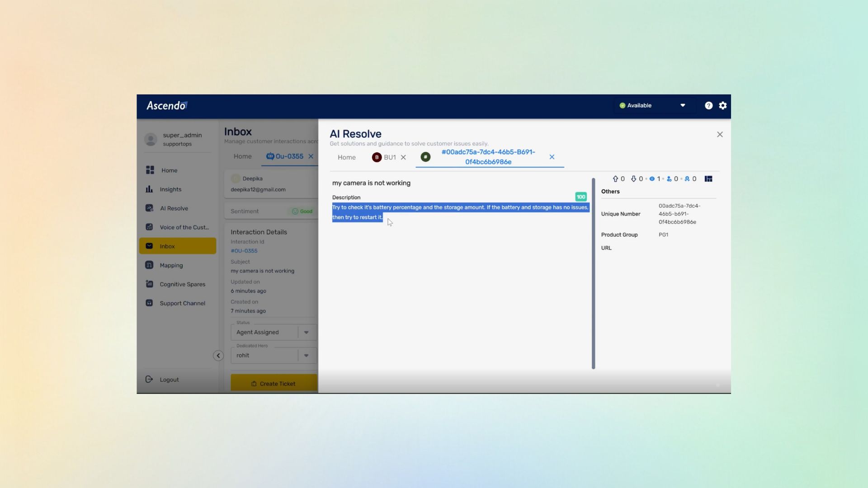This screenshot has height=488, width=868.
Task: Open the help question mark icon
Action: click(x=708, y=105)
